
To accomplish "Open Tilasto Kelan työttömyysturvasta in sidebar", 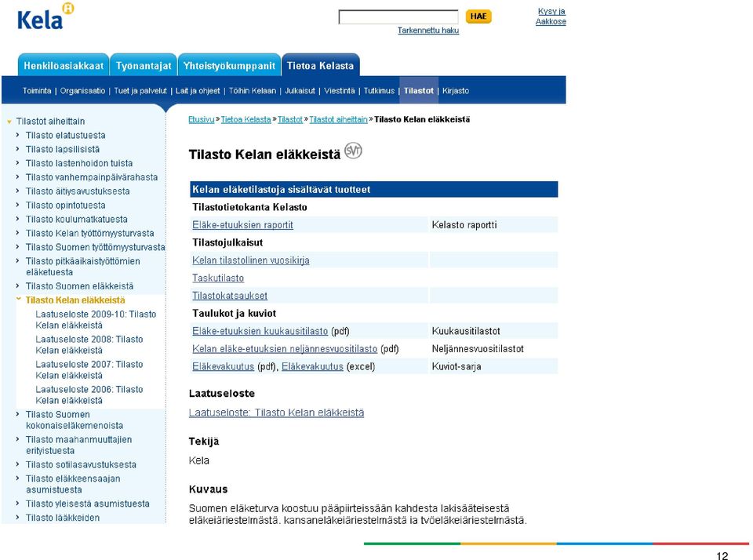I will pos(89,234).
